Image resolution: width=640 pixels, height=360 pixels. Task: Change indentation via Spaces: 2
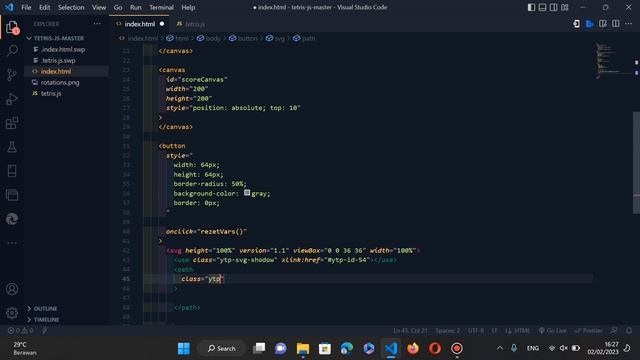pos(447,331)
